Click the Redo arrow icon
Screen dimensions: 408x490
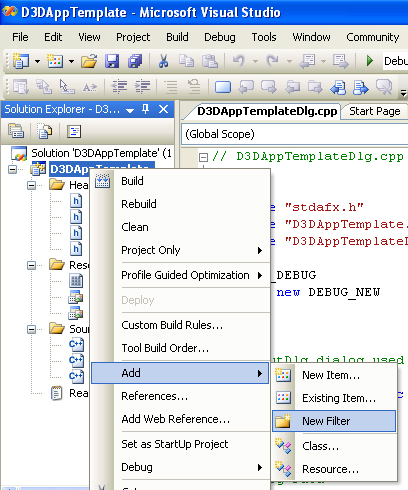pyautogui.click(x=273, y=61)
